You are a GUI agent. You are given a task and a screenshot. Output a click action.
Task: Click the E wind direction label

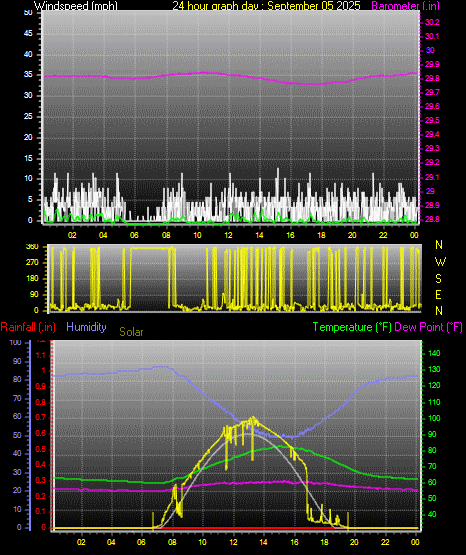click(x=438, y=294)
